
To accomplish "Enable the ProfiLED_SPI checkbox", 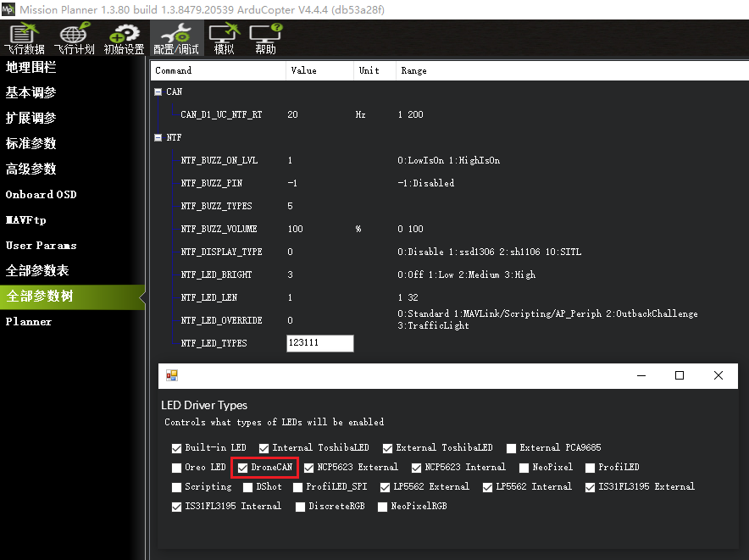I will coord(297,487).
